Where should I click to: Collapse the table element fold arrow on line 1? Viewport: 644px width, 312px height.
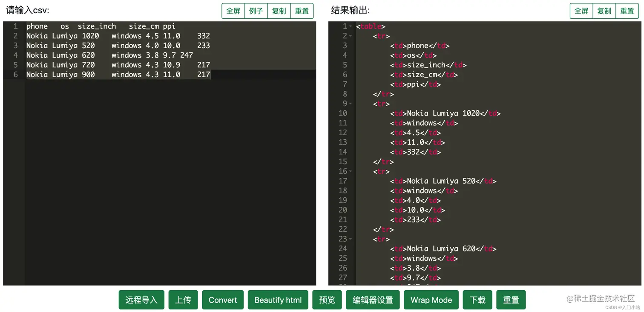[351, 26]
